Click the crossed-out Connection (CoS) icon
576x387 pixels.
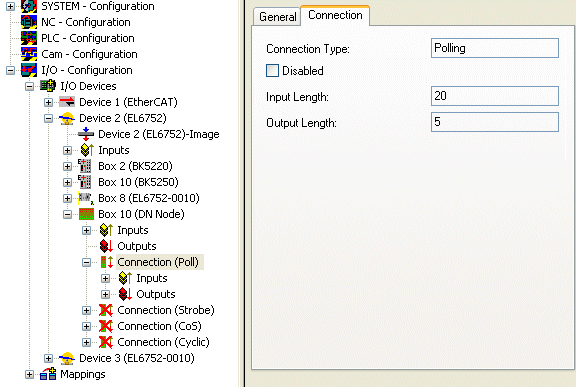click(x=106, y=326)
